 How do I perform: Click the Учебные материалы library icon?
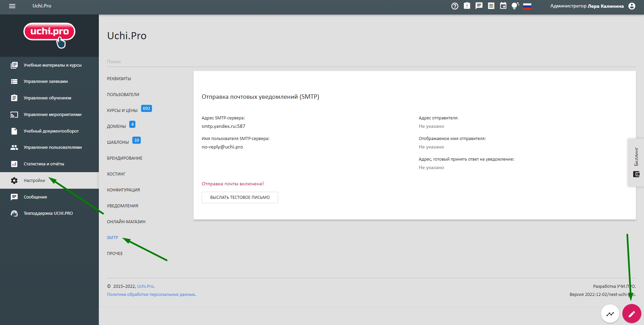click(x=14, y=65)
